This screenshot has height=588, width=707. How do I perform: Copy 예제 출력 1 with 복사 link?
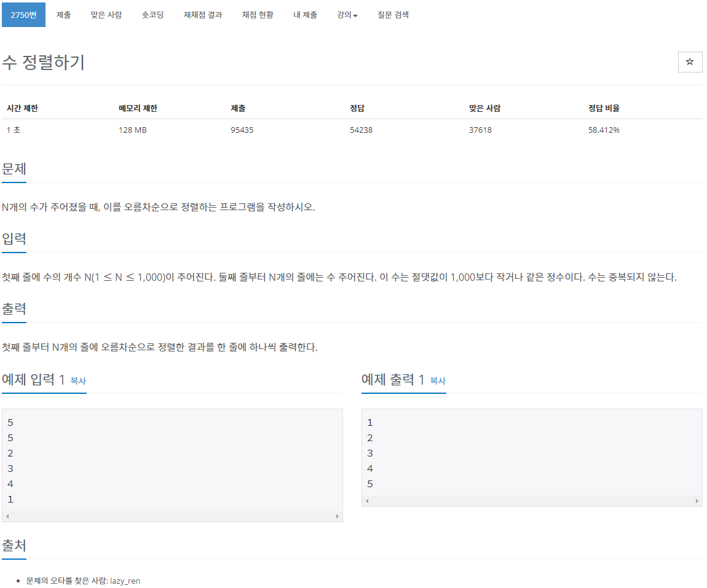tap(438, 381)
